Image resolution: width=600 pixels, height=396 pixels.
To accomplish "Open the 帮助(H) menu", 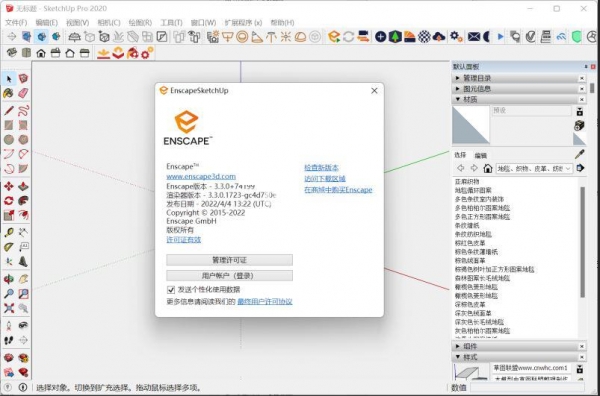I will coord(282,23).
